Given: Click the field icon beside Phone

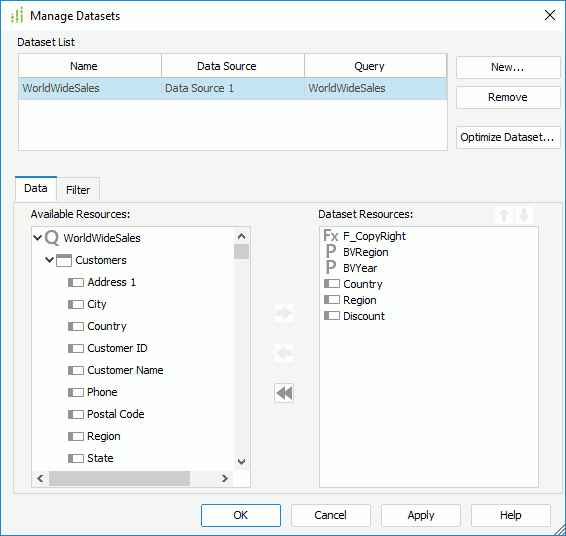Looking at the screenshot, I should click(76, 392).
